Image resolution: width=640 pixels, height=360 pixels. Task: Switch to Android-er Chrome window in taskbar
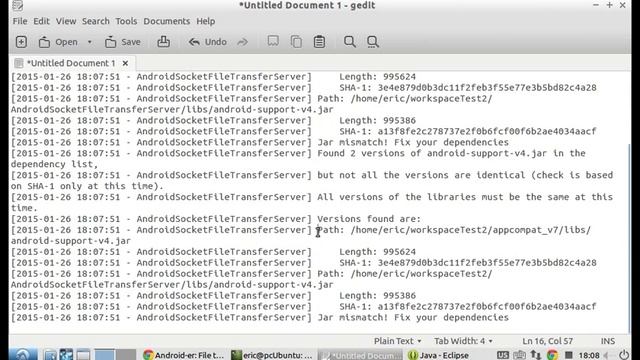coord(184,355)
